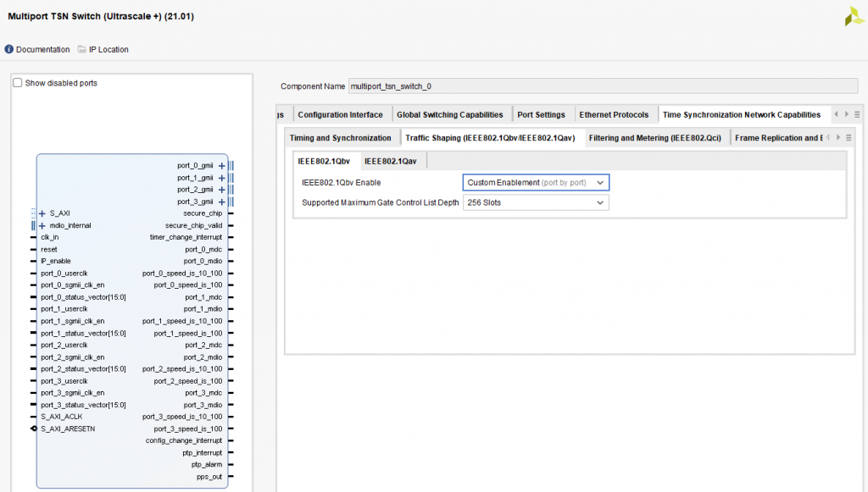Open the IEEE802.1Qbv Enable dropdown
This screenshot has height=492, width=868.
536,182
